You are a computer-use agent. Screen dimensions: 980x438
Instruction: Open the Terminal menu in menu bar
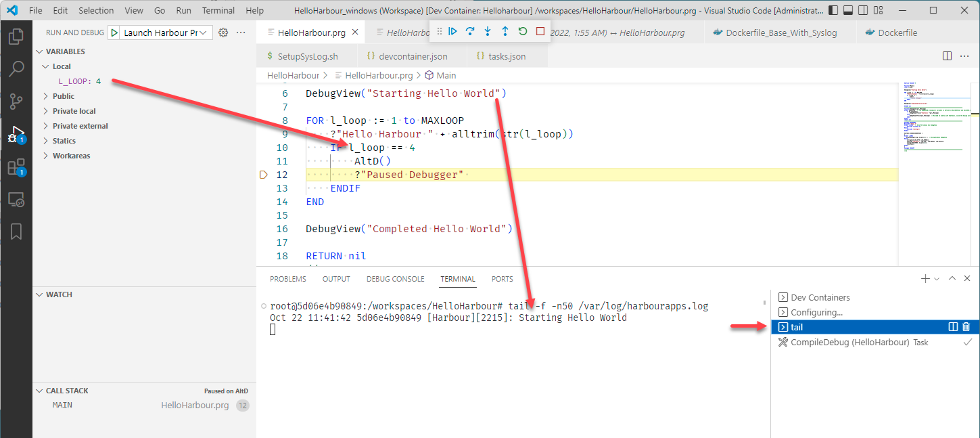pyautogui.click(x=218, y=11)
